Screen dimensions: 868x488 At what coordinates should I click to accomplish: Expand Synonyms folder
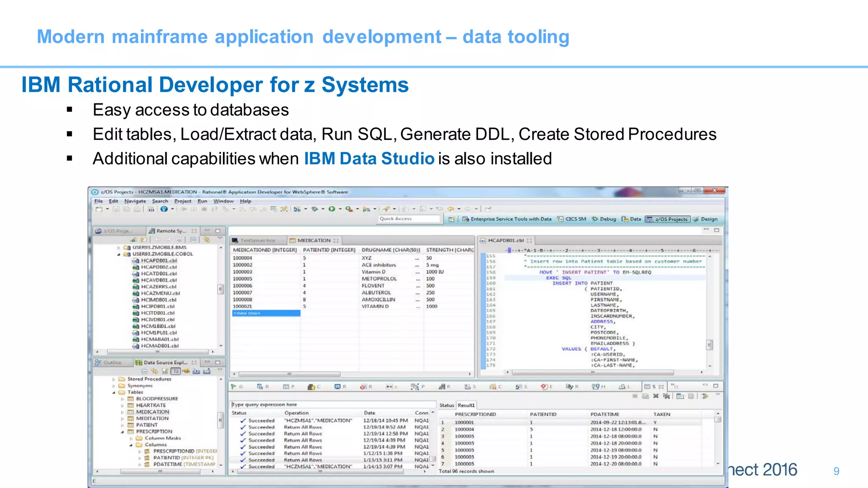pyautogui.click(x=114, y=386)
